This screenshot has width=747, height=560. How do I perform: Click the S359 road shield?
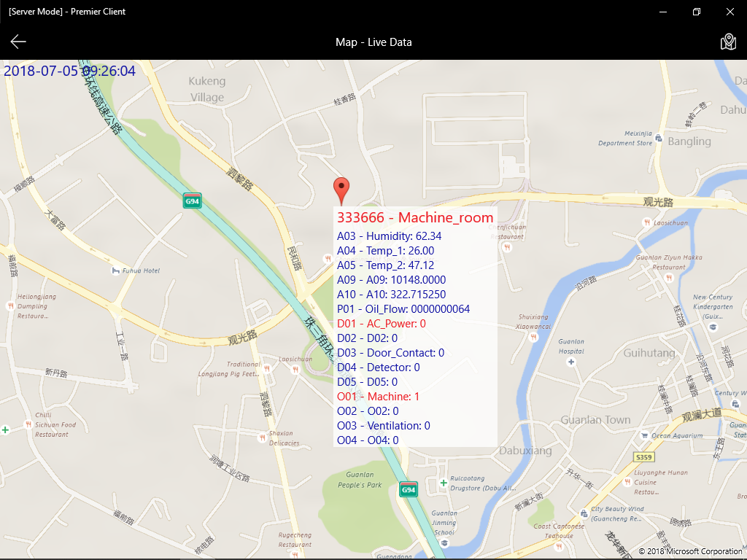[x=643, y=457]
